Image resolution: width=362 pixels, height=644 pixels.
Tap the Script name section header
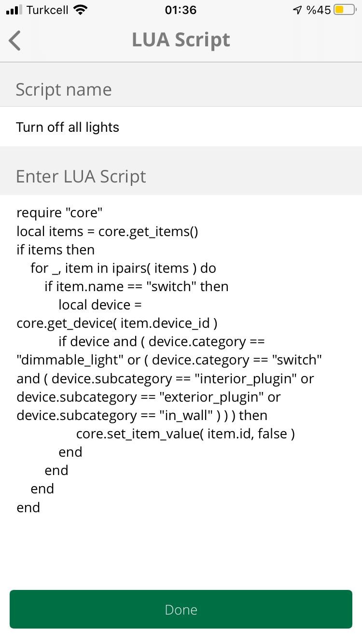point(64,89)
